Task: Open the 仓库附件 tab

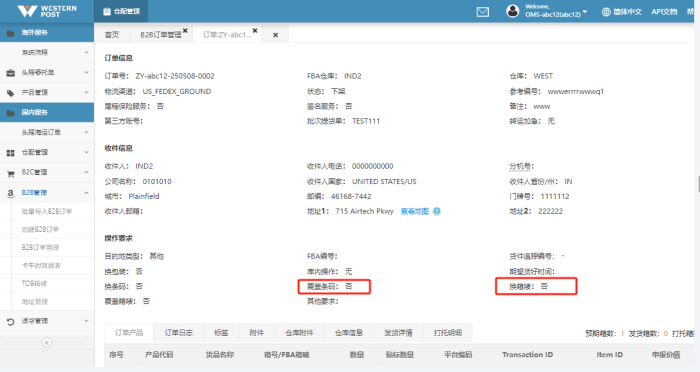Action: (x=300, y=333)
